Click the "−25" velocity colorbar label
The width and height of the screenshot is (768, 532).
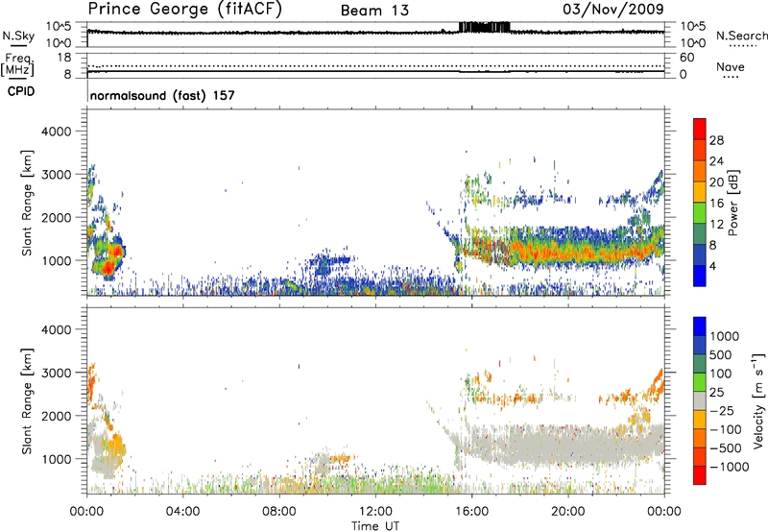click(x=723, y=411)
